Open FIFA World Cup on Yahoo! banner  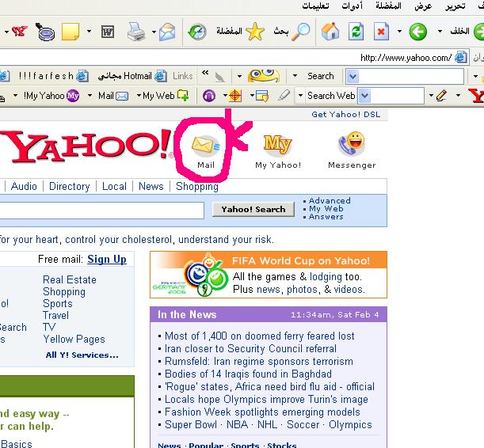coord(269,275)
